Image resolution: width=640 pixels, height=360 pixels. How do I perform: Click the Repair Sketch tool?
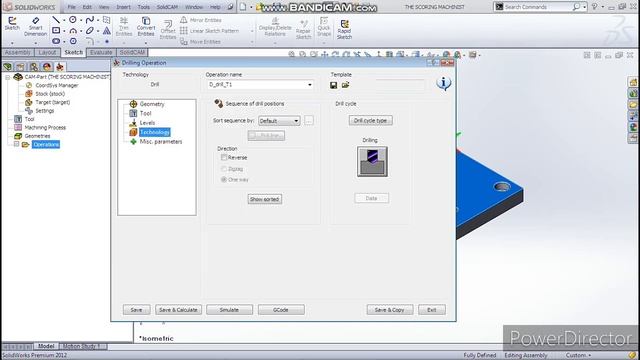303,29
